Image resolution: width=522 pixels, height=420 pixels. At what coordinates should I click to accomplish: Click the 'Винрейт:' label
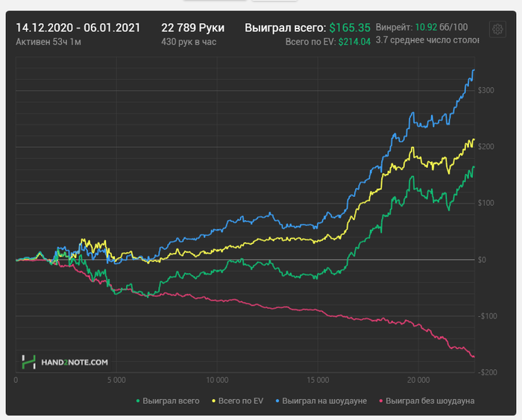(x=394, y=27)
